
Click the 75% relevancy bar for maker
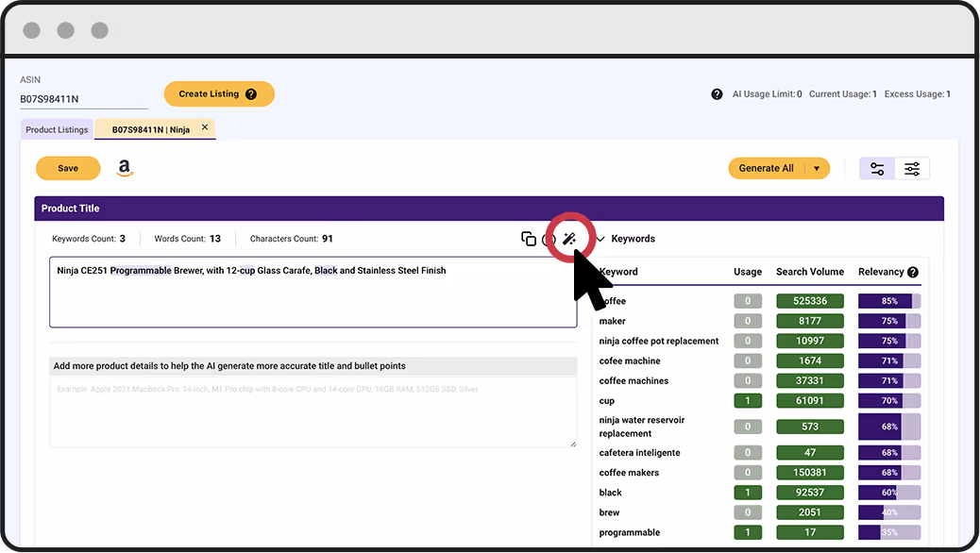(x=889, y=321)
